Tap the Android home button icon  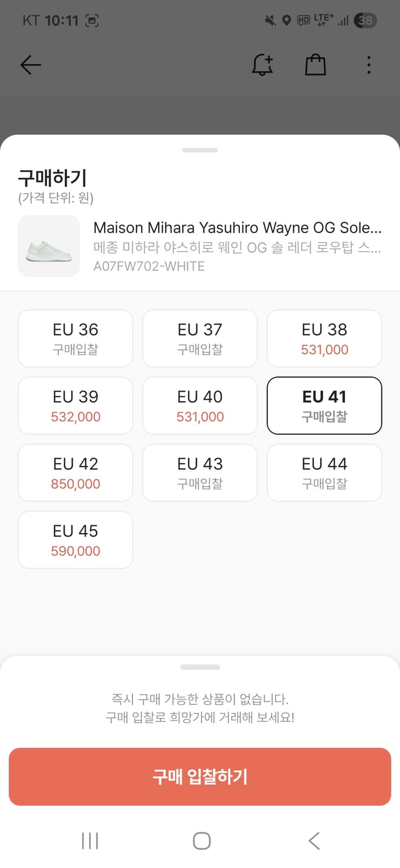point(201,841)
